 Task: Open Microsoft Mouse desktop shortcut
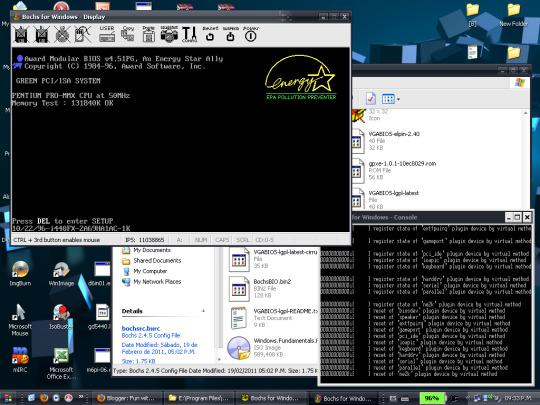point(20,320)
